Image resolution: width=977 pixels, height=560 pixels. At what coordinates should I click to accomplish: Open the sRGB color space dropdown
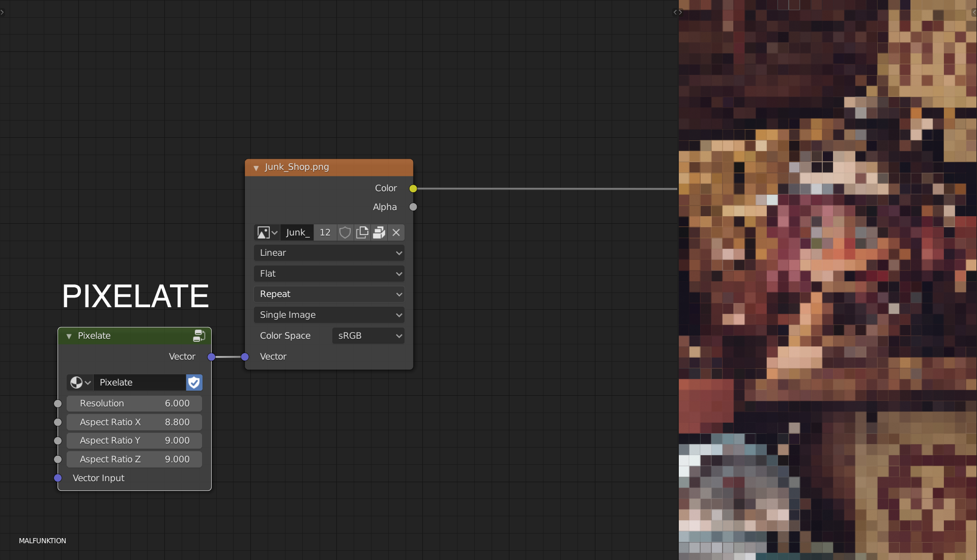click(368, 336)
